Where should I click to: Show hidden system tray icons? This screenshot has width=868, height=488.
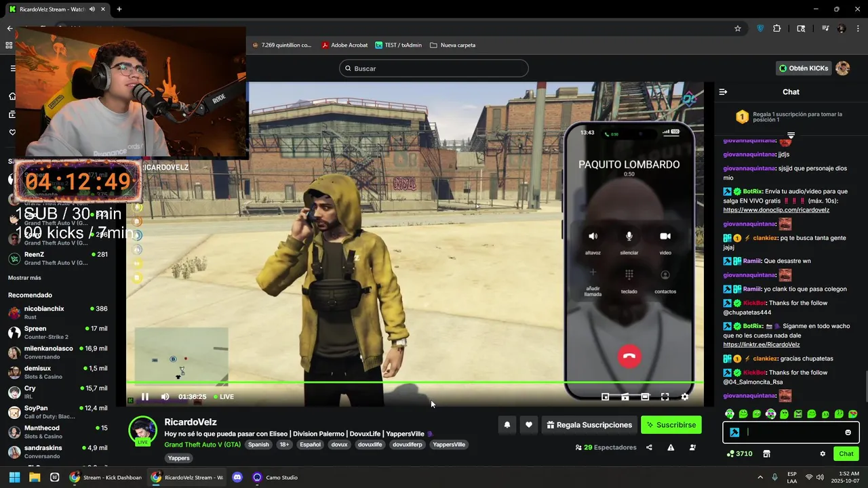(x=760, y=477)
